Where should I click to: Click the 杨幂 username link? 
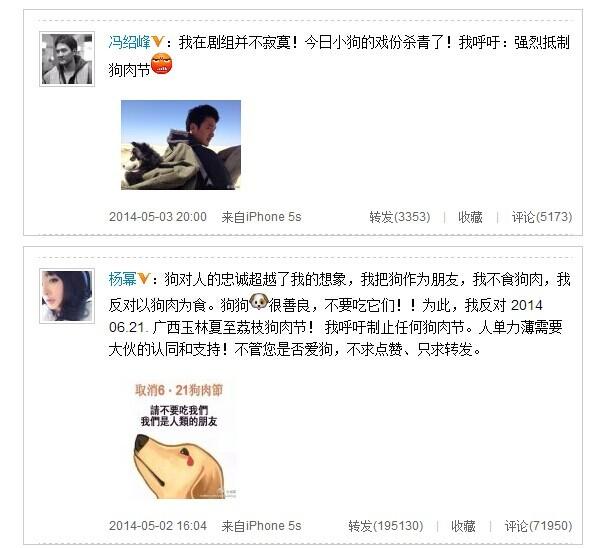tap(122, 279)
